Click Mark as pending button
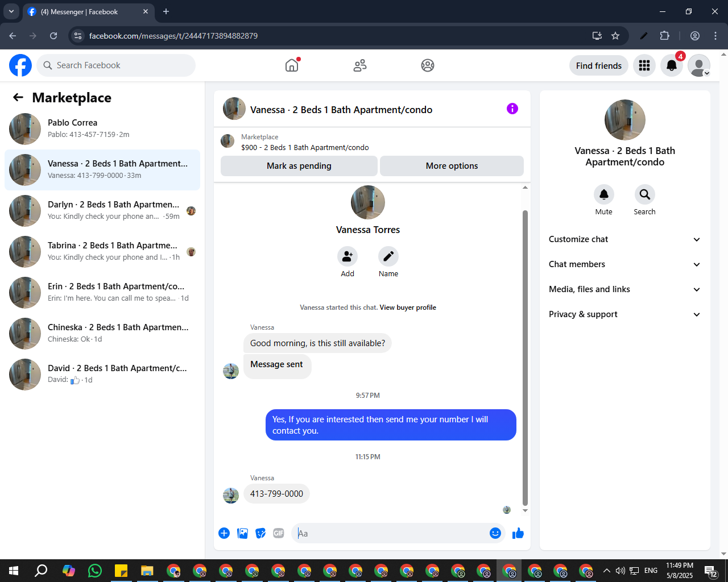728x582 pixels. (299, 166)
